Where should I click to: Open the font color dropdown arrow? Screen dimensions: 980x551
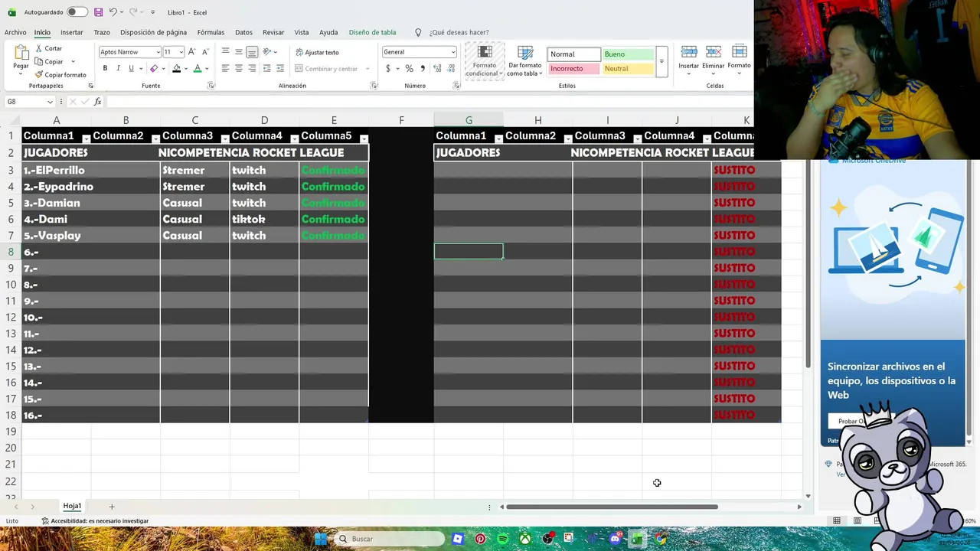coord(206,68)
